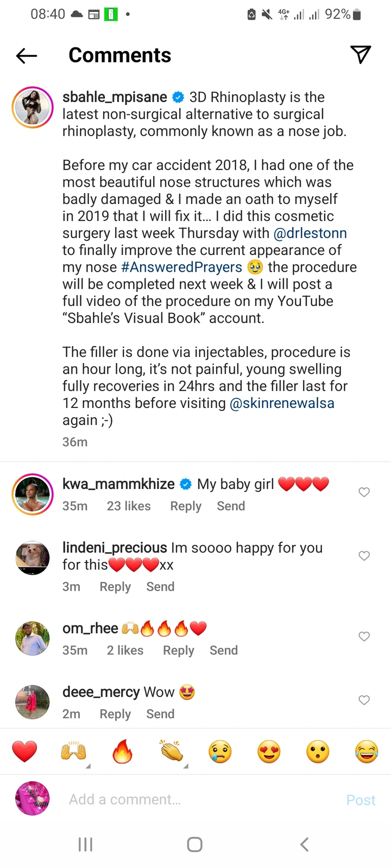Tap the back arrow in Comments header
The width and height of the screenshot is (391, 868).
point(27,55)
